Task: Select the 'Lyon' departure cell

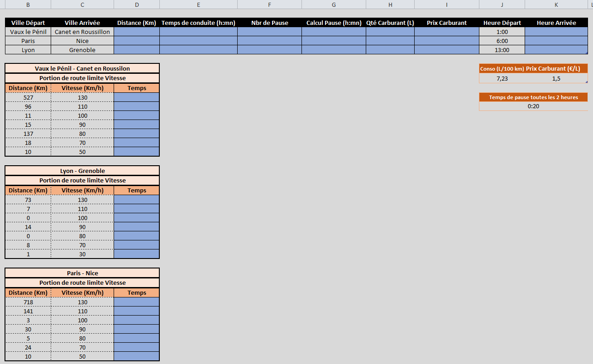Action: click(28, 50)
